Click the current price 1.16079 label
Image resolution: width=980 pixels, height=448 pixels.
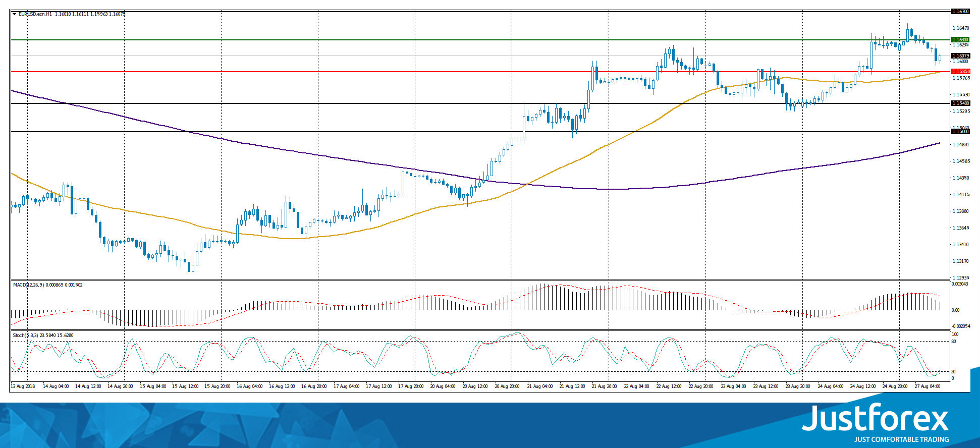pos(960,55)
